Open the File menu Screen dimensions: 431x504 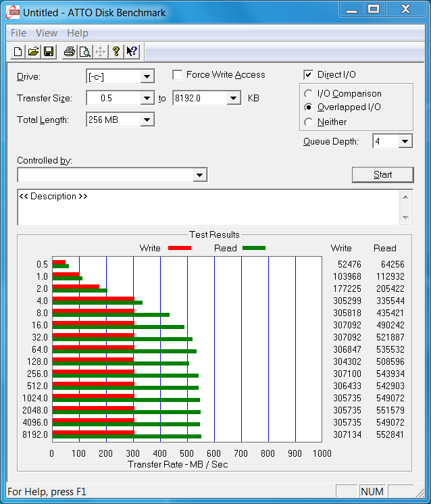click(x=18, y=33)
